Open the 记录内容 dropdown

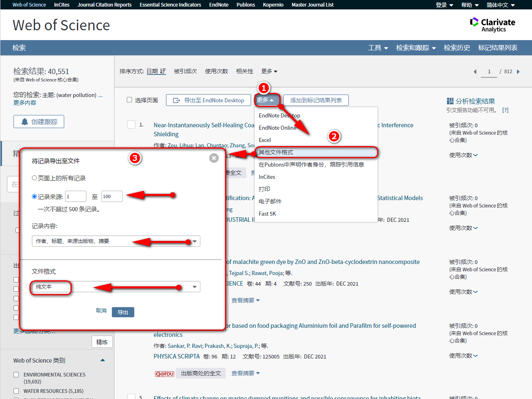[116, 241]
